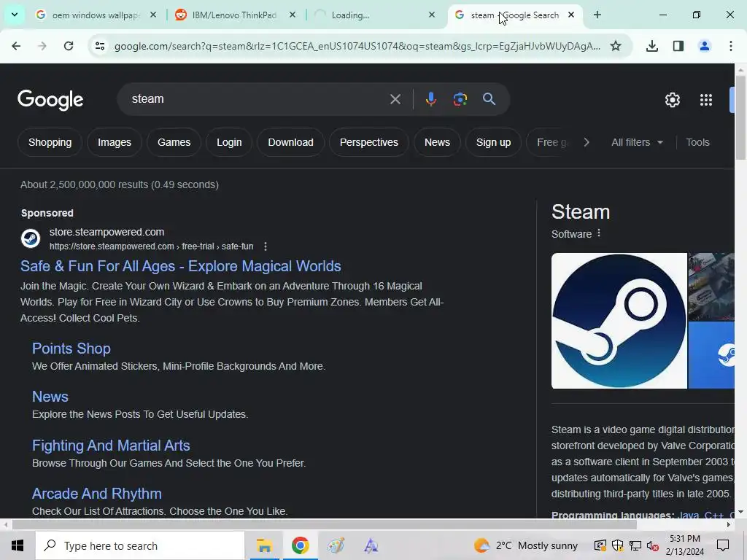Open File Explorer from the taskbar
The height and width of the screenshot is (560, 747).
point(264,545)
